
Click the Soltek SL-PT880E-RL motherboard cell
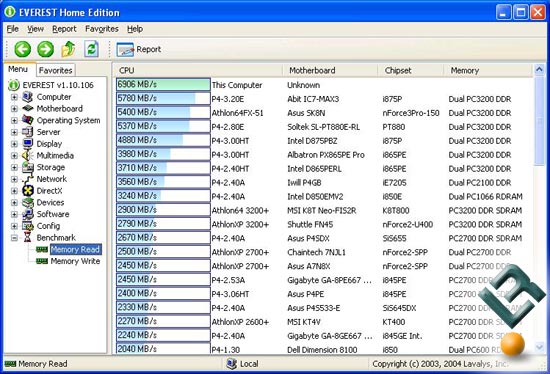pos(323,127)
